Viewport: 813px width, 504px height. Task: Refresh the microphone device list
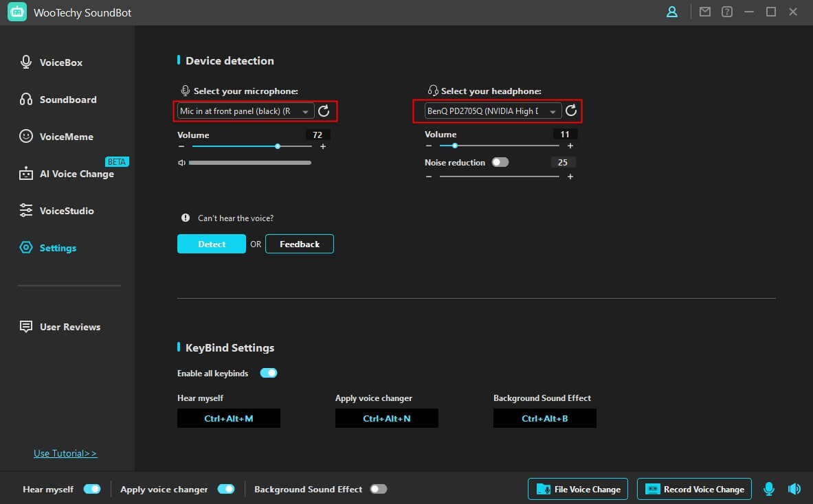pos(324,111)
